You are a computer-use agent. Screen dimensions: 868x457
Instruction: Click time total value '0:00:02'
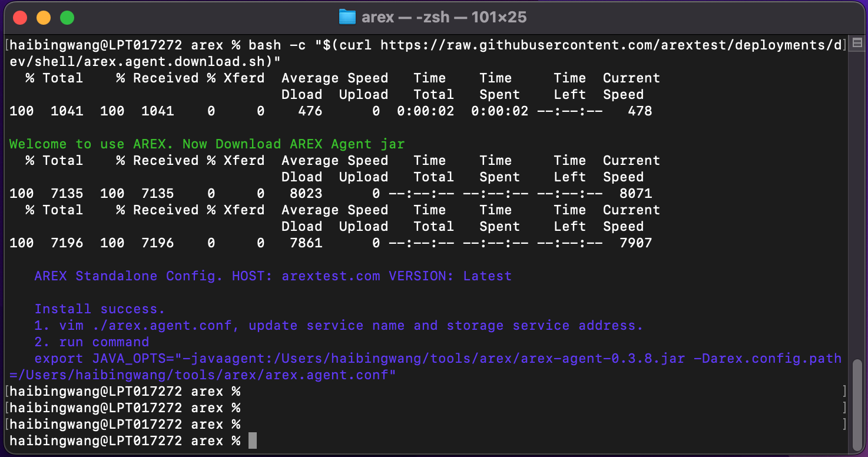[x=426, y=111]
